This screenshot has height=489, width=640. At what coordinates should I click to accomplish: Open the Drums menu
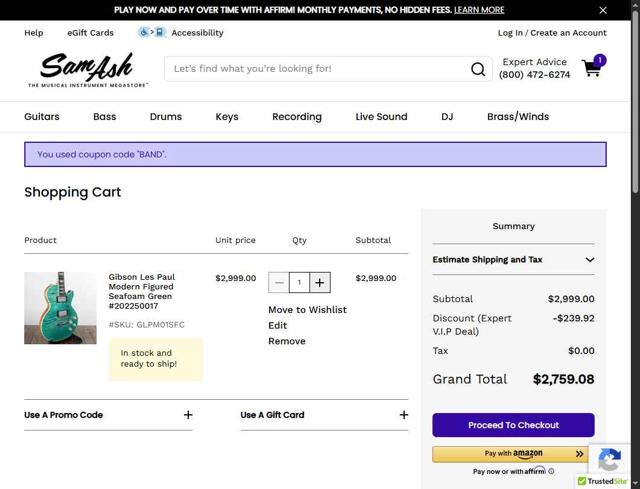tap(166, 117)
